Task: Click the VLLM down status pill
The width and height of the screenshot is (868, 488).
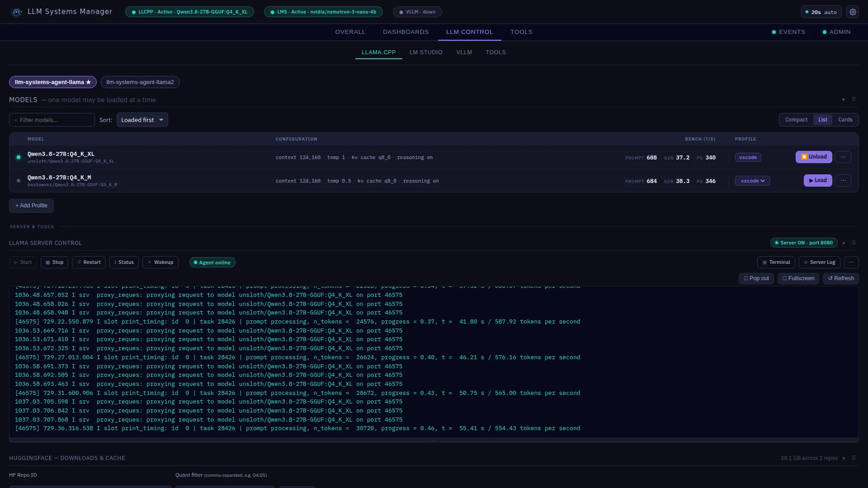Action: click(x=417, y=12)
